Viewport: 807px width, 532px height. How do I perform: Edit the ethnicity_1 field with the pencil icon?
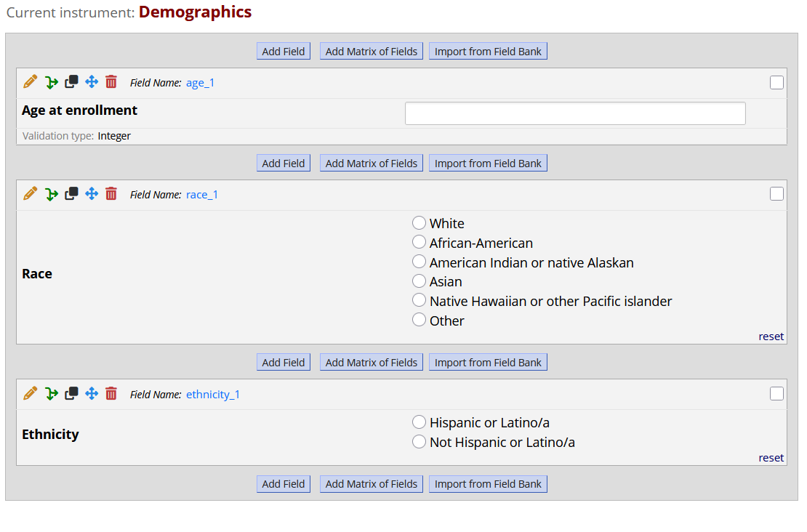coord(29,393)
